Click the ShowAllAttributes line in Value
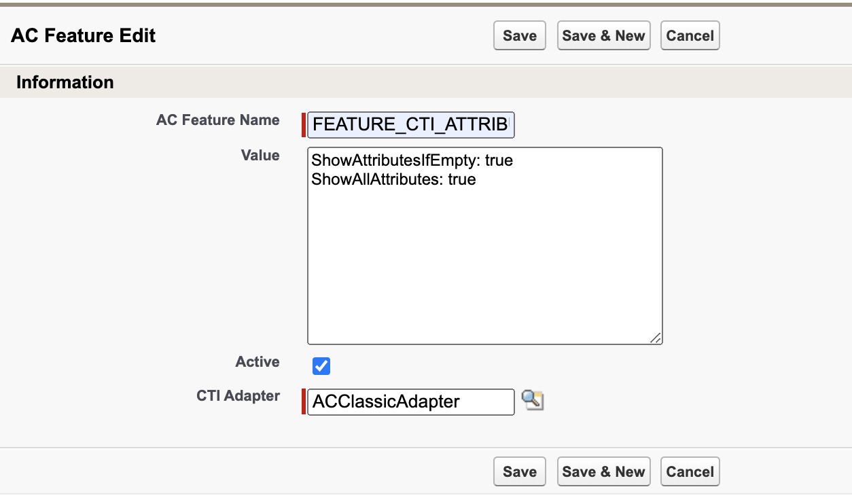The width and height of the screenshot is (852, 504). [x=393, y=179]
